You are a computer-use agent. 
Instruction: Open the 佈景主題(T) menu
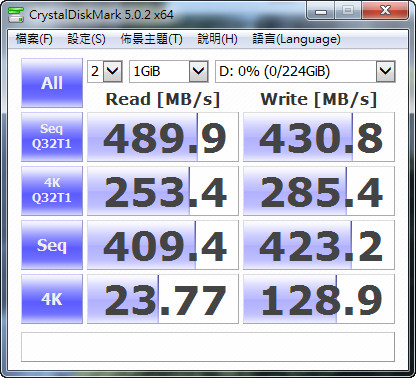pos(151,39)
